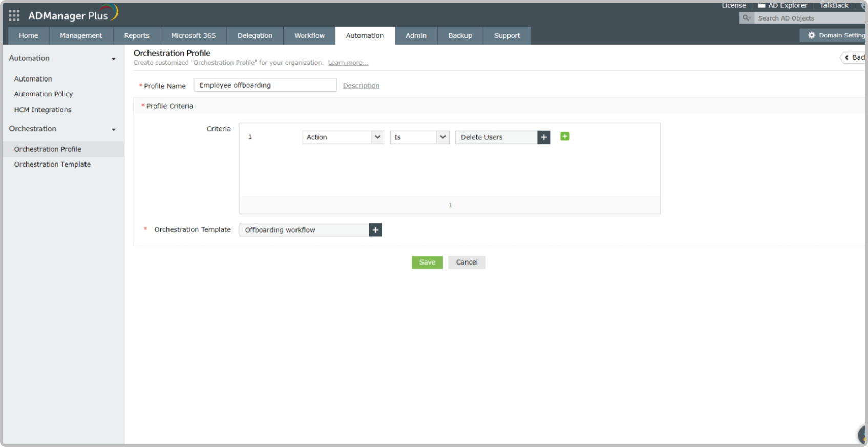Select Orchestration Template in the sidebar
868x447 pixels.
(52, 165)
